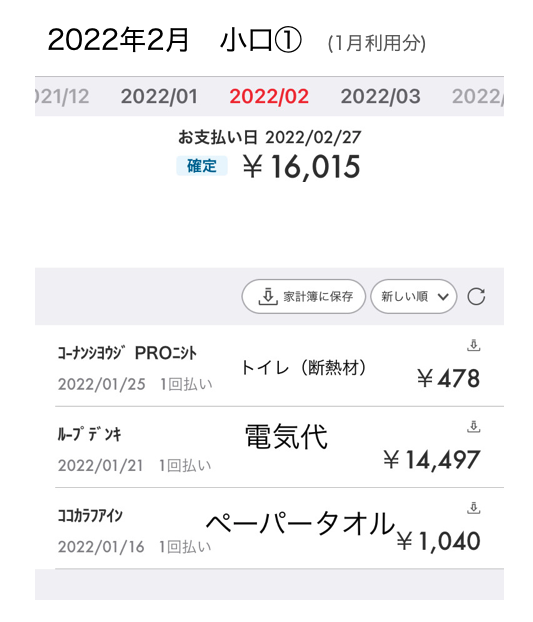This screenshot has height=622, width=533.
Task: Click the 確定 status badge
Action: [x=202, y=166]
